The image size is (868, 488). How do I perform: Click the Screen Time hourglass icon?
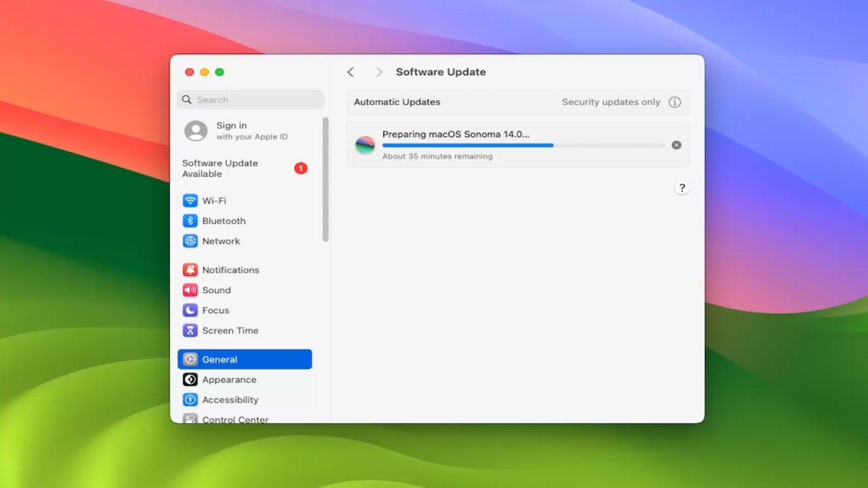[190, 331]
